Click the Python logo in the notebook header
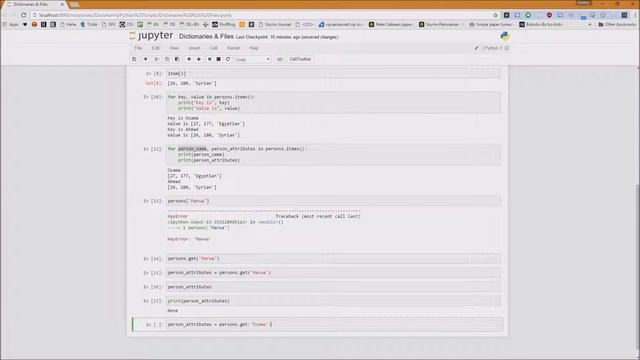This screenshot has width=640, height=360. (x=505, y=36)
